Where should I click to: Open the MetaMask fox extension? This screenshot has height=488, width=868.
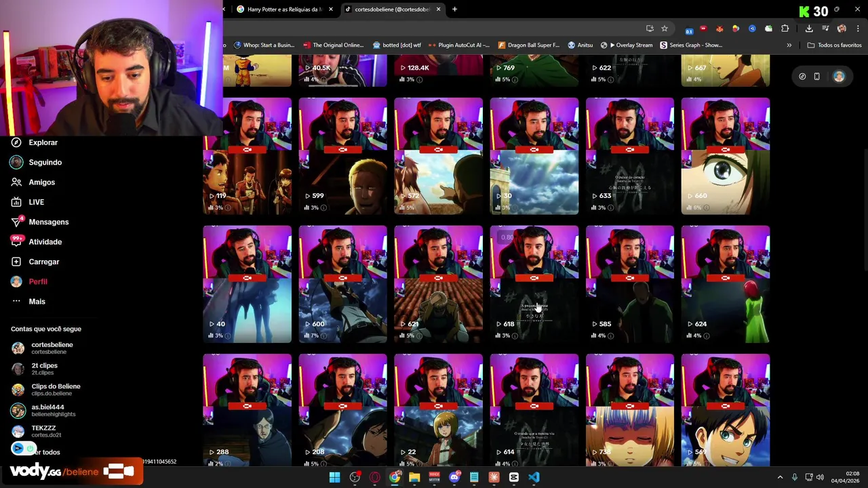[x=719, y=28]
